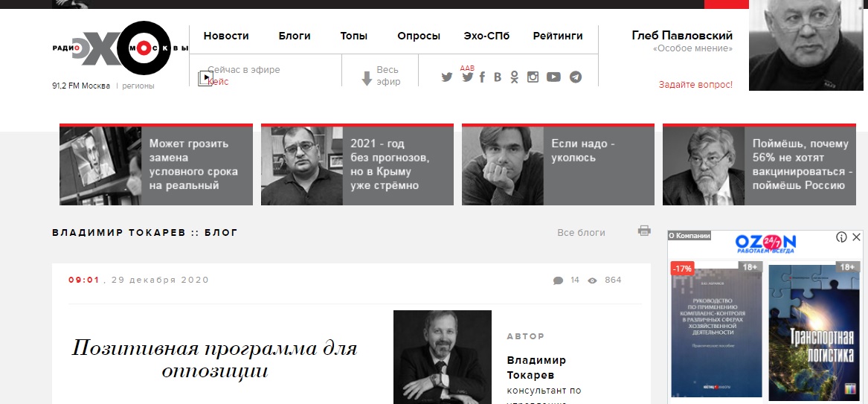Open the Odnoklassniki page icon
The width and height of the screenshot is (868, 404).
[x=514, y=77]
